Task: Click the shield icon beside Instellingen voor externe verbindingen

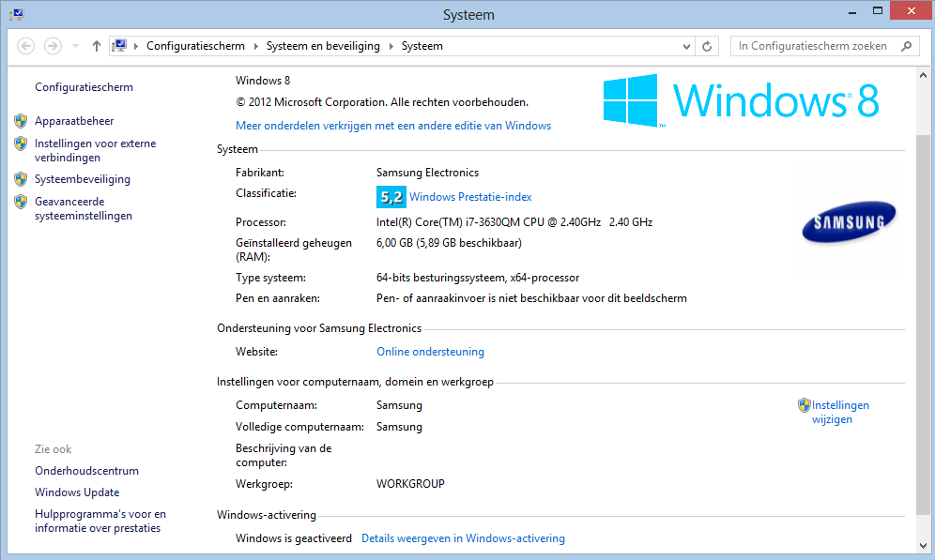Action: click(21, 144)
